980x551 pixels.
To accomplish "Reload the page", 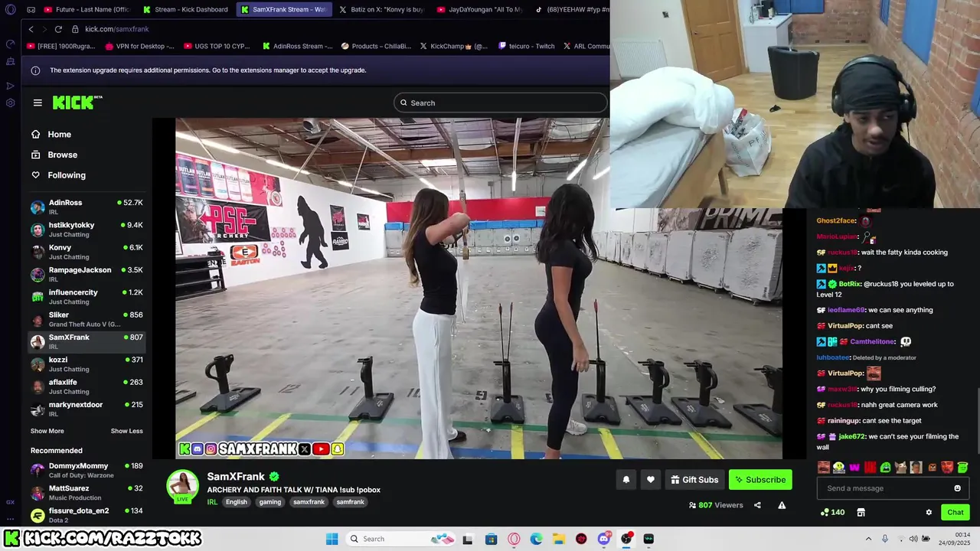I will [58, 29].
